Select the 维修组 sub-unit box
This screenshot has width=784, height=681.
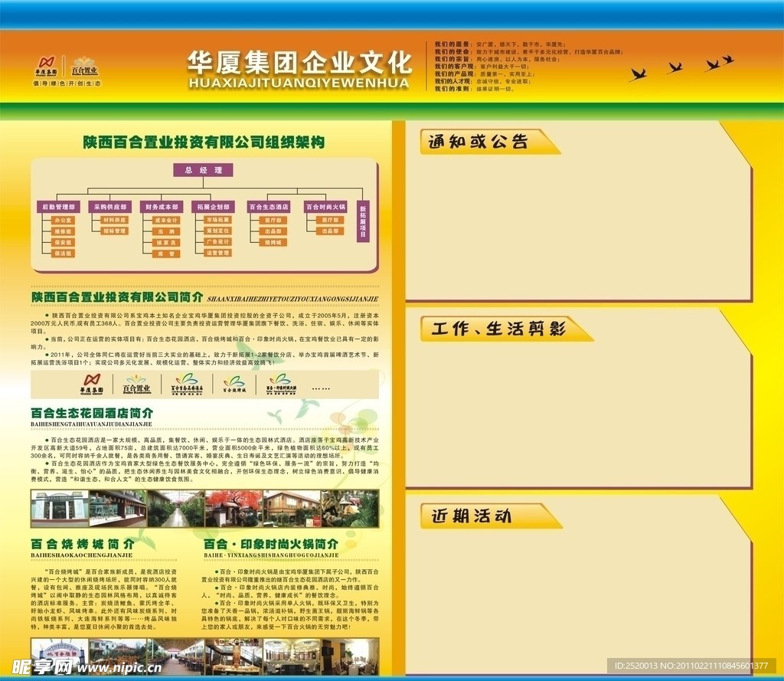tap(64, 231)
